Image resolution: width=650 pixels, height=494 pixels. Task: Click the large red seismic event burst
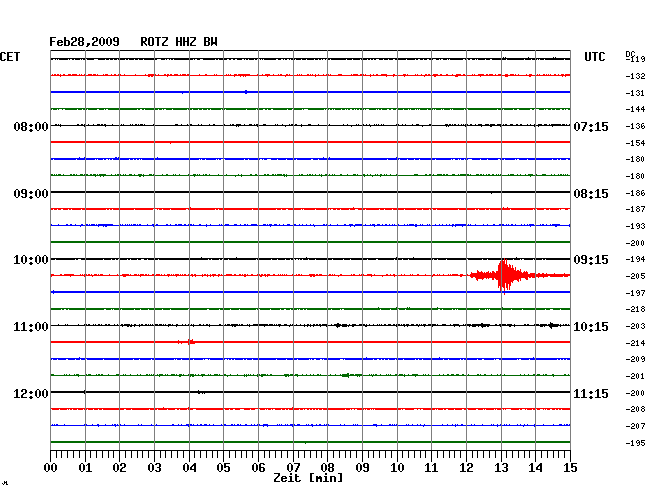[x=503, y=275]
